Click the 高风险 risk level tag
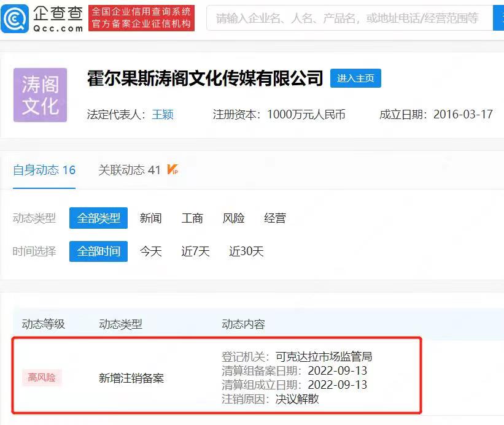The image size is (504, 425). click(42, 378)
